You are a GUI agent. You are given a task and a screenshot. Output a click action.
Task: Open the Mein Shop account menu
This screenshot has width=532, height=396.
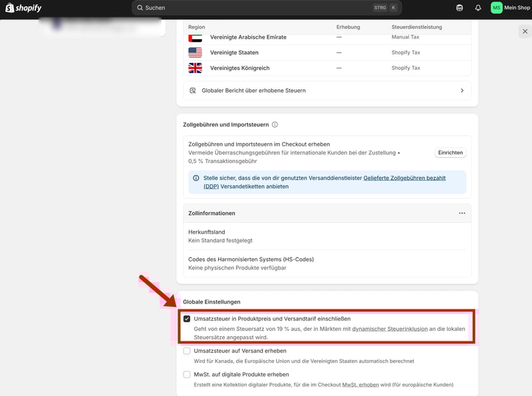point(517,8)
